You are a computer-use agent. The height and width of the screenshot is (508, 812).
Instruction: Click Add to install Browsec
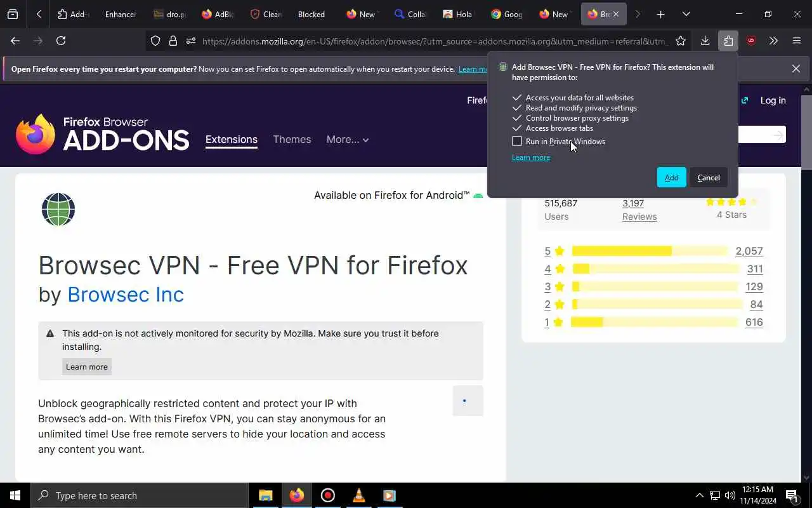[671, 177]
